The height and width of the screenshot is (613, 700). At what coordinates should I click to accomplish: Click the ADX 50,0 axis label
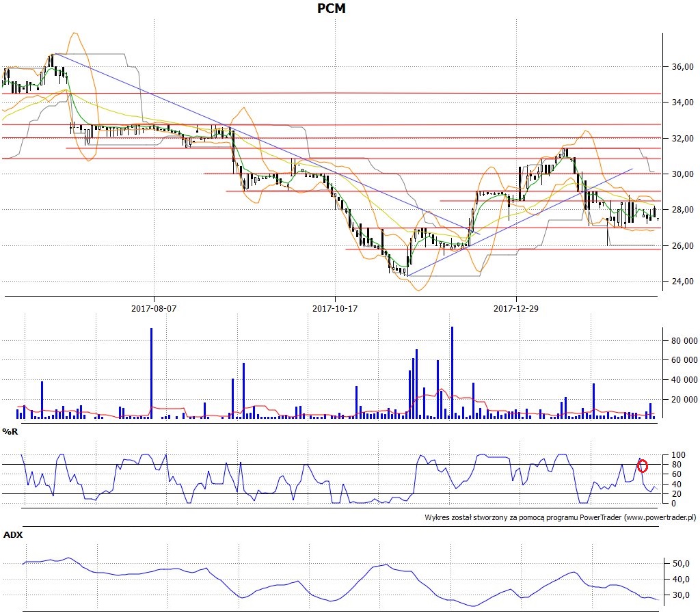tap(681, 564)
